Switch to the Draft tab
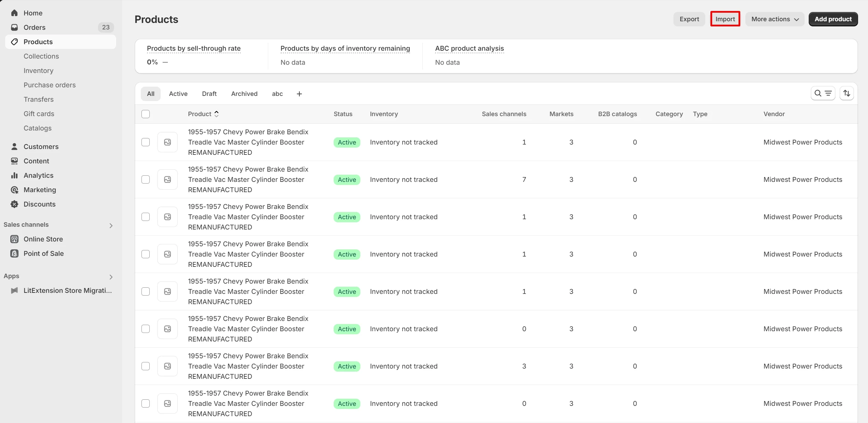 coord(209,94)
